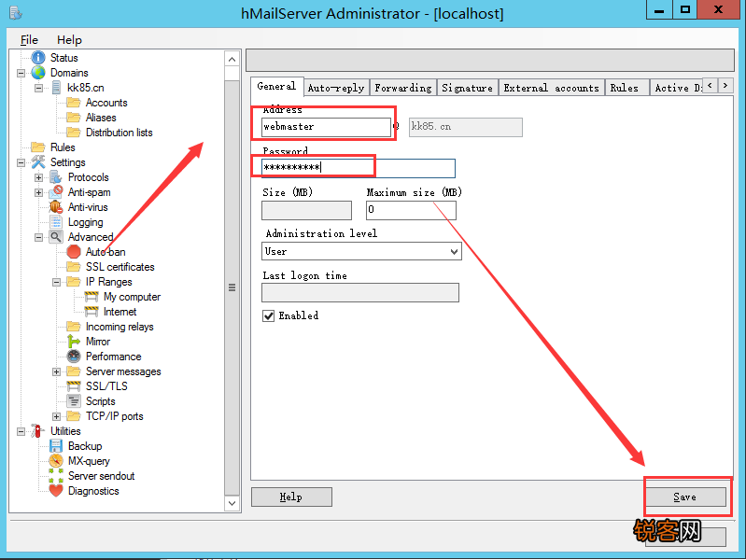This screenshot has height=560, width=746.
Task: Expand the Server messages node
Action: [56, 371]
